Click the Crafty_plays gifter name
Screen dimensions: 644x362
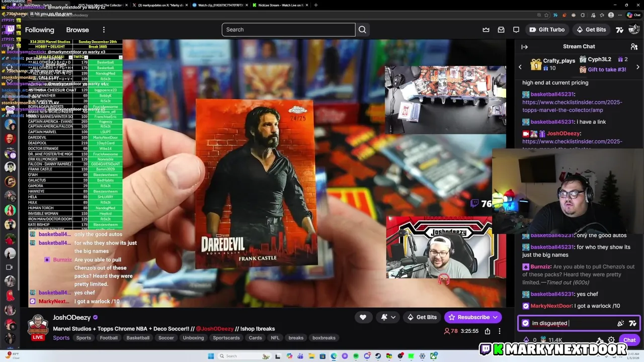pos(559,60)
